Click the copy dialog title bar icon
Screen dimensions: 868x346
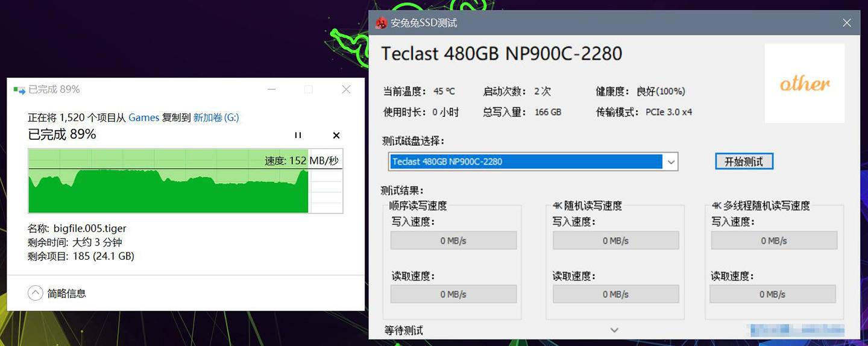[20, 90]
